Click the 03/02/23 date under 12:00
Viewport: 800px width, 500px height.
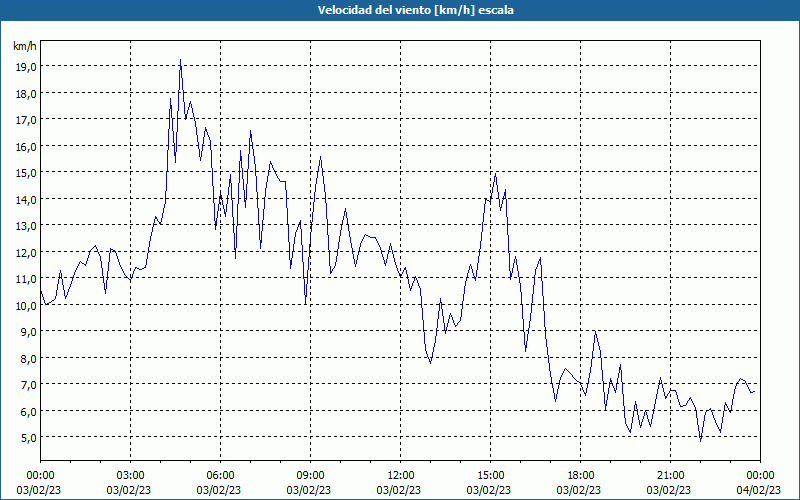tap(399, 490)
